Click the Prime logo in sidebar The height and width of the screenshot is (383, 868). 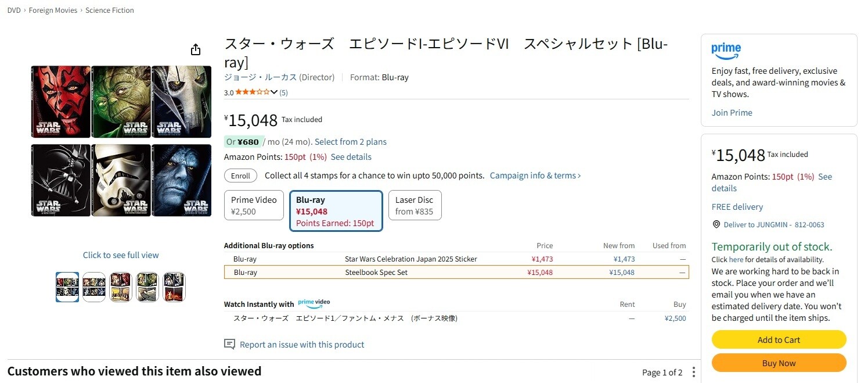(726, 51)
